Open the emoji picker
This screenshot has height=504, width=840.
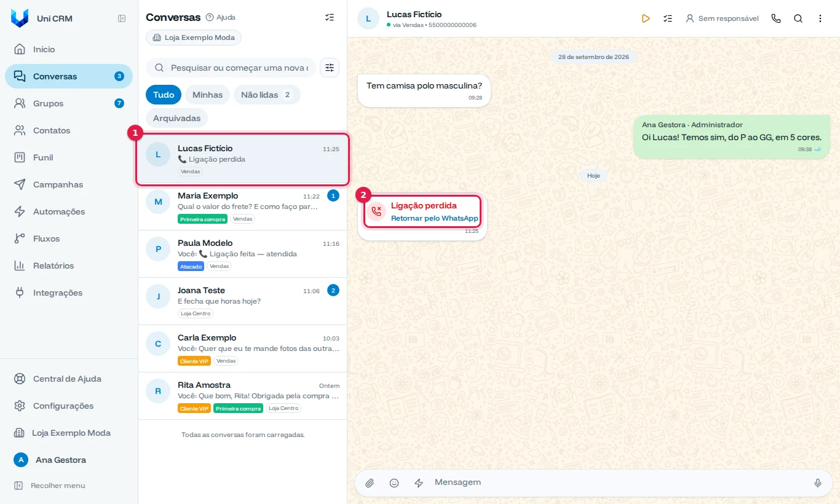tap(394, 483)
